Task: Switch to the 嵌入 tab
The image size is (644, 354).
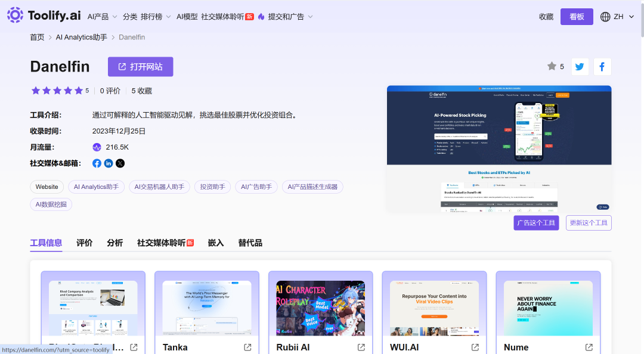Action: (216, 243)
